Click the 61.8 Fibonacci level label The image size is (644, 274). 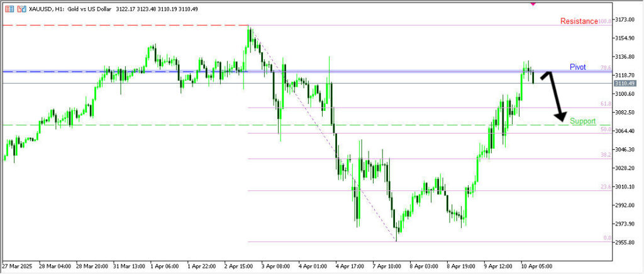point(606,103)
